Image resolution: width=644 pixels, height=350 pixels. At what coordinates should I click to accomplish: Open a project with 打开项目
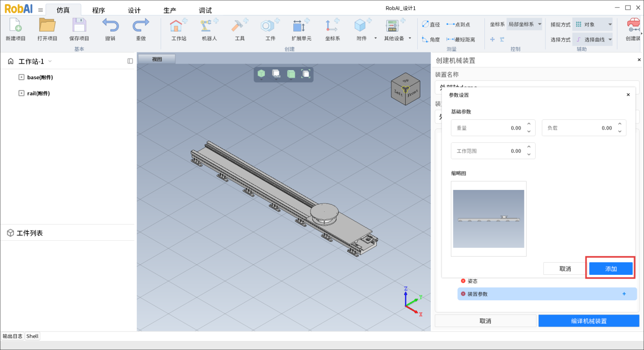[x=47, y=25]
